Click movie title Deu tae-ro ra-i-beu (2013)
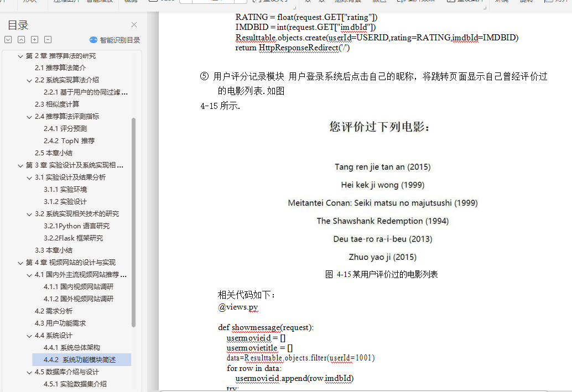 click(383, 239)
